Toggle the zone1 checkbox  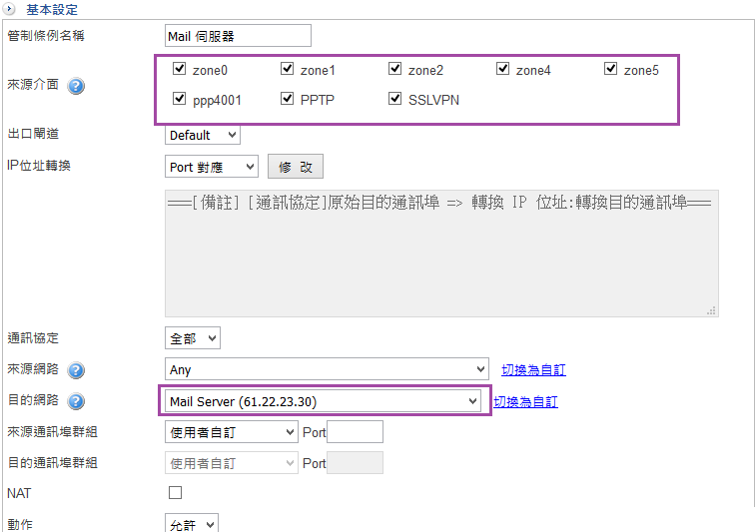(287, 70)
